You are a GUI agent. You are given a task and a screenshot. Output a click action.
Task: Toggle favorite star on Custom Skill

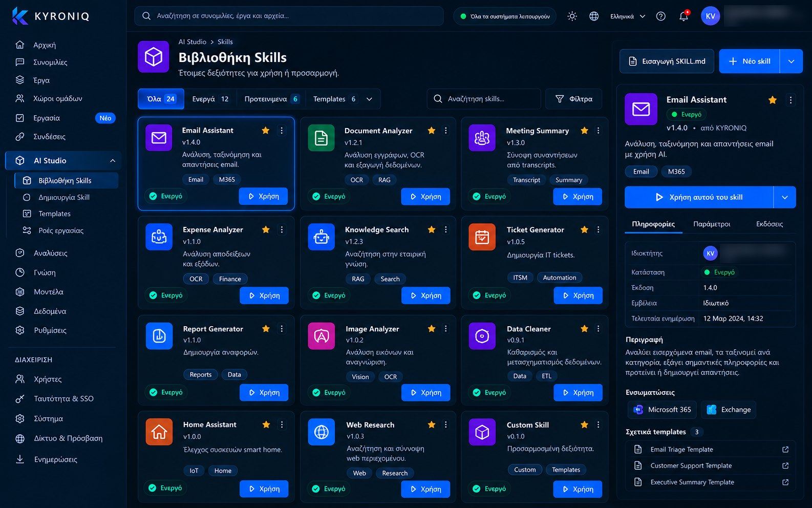point(584,425)
